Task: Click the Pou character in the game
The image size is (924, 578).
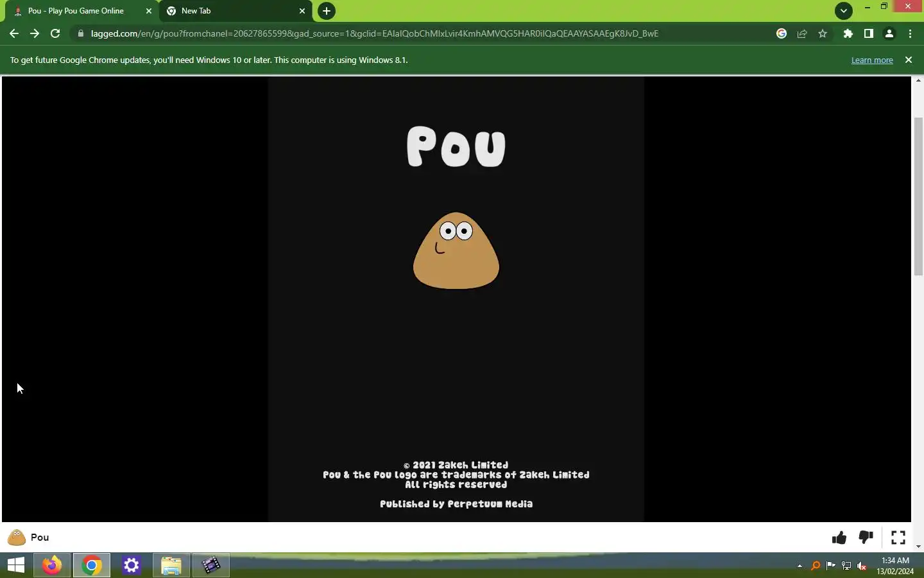Action: click(x=456, y=250)
